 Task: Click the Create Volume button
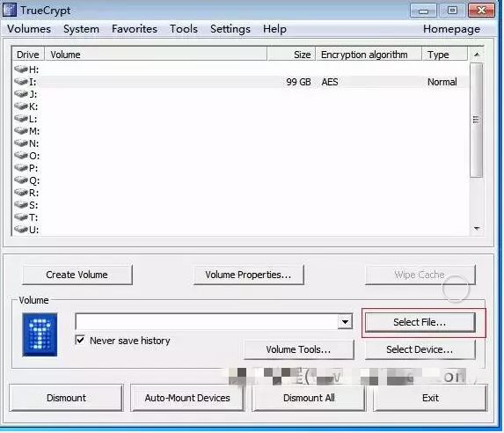click(x=77, y=275)
